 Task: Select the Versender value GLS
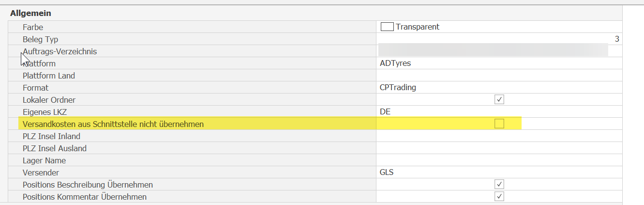(x=387, y=173)
